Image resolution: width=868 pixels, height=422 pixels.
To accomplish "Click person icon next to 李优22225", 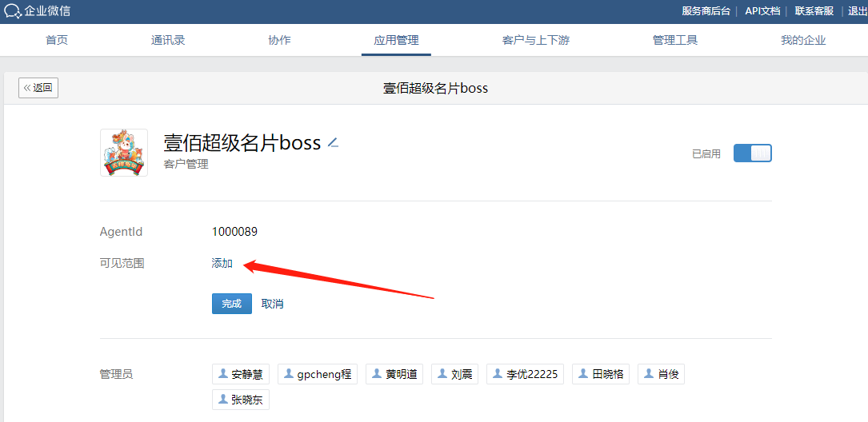I will [x=498, y=374].
